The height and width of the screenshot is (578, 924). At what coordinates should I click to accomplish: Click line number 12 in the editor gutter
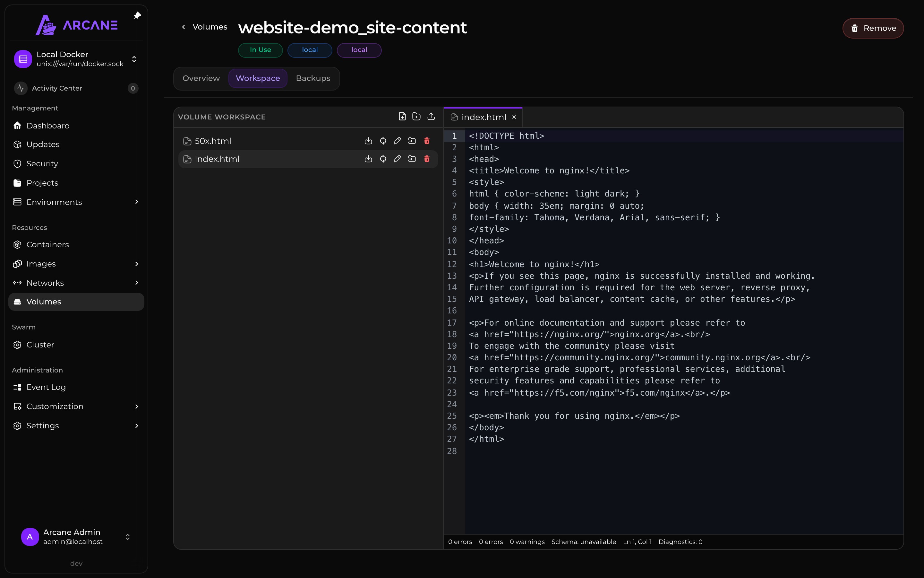click(x=452, y=264)
